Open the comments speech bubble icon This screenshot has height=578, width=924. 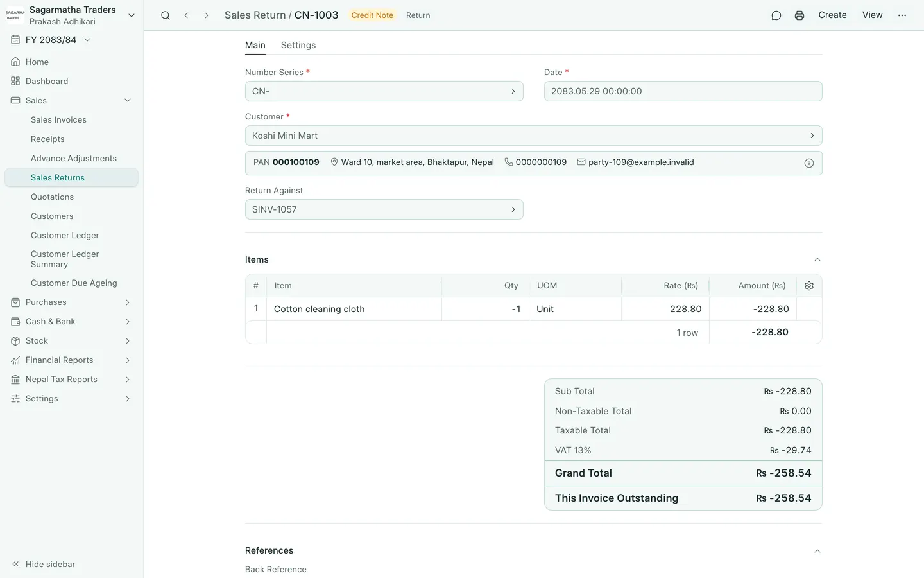tap(776, 15)
